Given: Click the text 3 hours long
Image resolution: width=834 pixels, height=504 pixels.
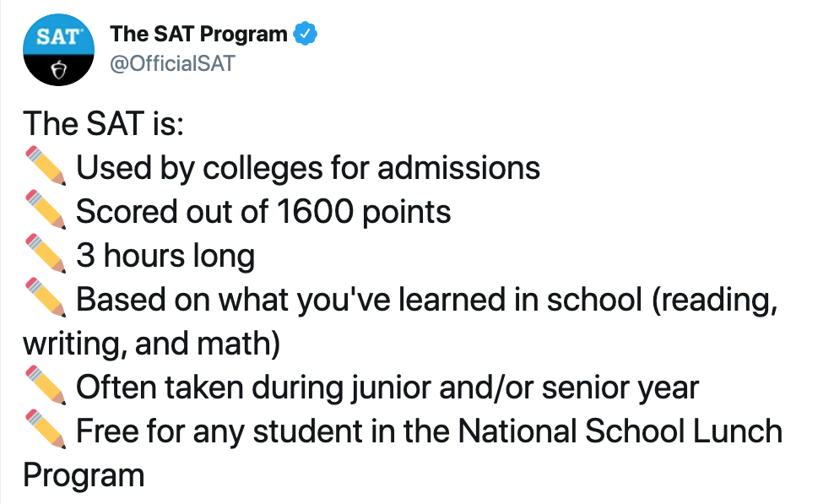Looking at the screenshot, I should 165,256.
